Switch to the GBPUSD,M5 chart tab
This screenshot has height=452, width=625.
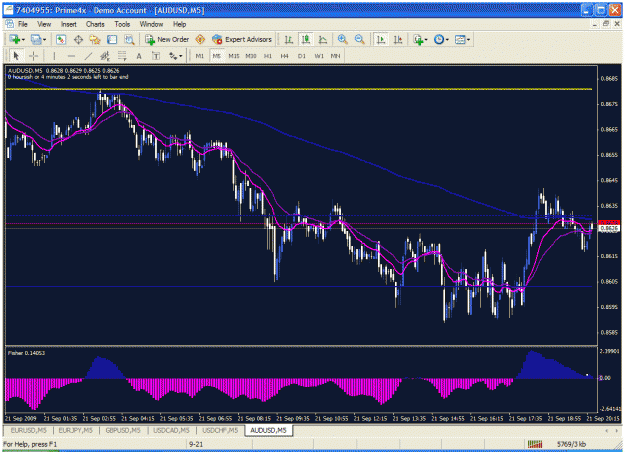pyautogui.click(x=123, y=430)
